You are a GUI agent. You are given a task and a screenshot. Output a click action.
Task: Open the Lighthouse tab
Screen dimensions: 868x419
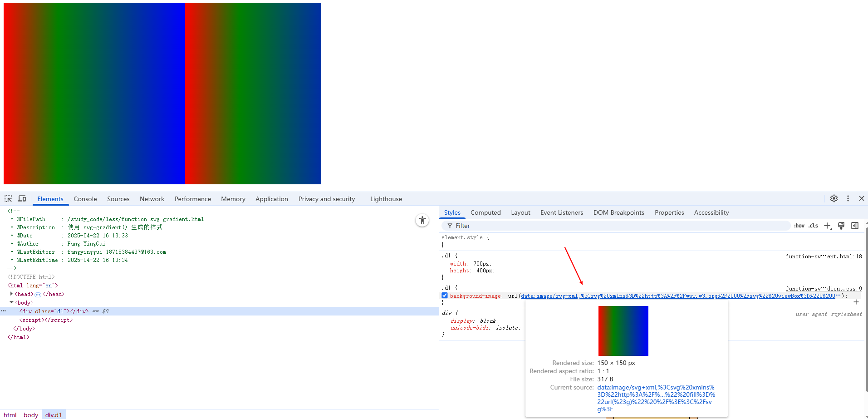click(x=386, y=199)
